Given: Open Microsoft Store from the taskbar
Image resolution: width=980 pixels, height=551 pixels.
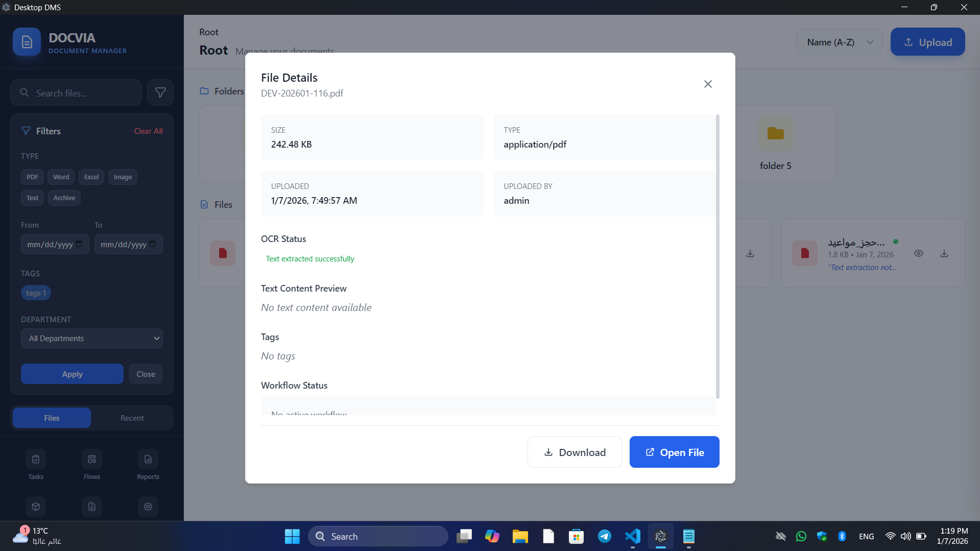Looking at the screenshot, I should click(577, 536).
